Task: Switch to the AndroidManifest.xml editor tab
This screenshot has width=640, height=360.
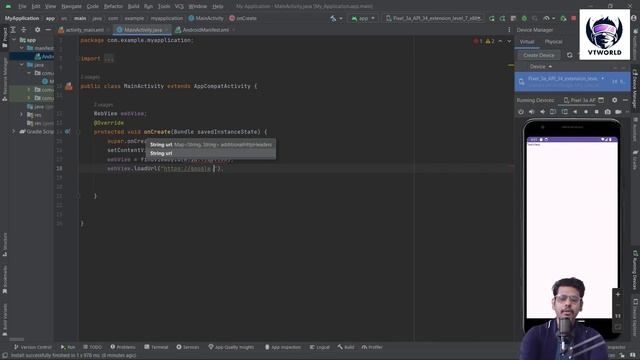Action: (204, 30)
